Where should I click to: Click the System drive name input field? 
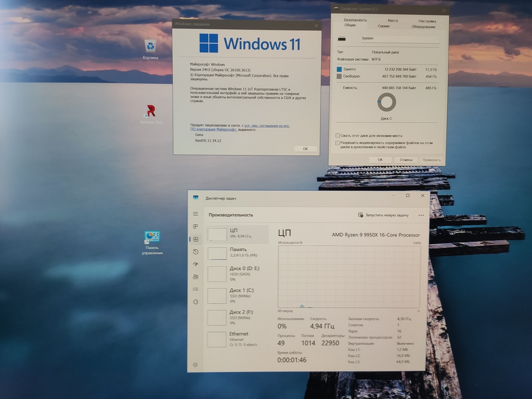pos(400,38)
